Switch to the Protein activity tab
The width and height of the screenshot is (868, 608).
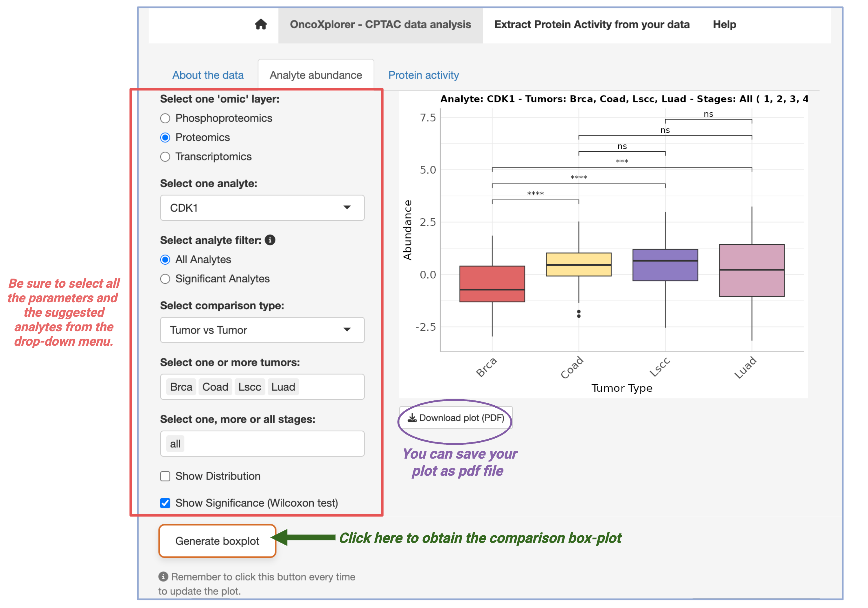click(423, 74)
